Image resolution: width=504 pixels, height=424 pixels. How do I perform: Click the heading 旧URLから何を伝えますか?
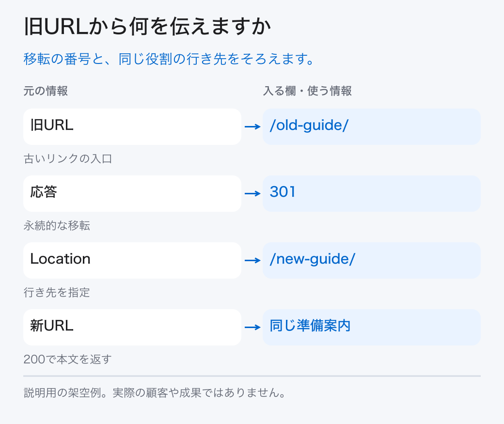[147, 26]
